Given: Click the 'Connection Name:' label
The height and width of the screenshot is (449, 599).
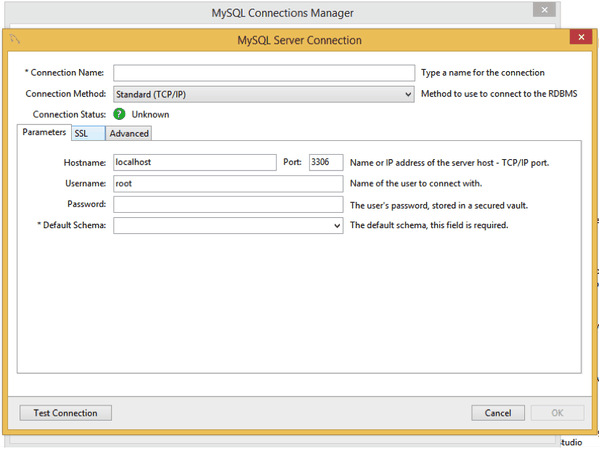Looking at the screenshot, I should pos(64,73).
